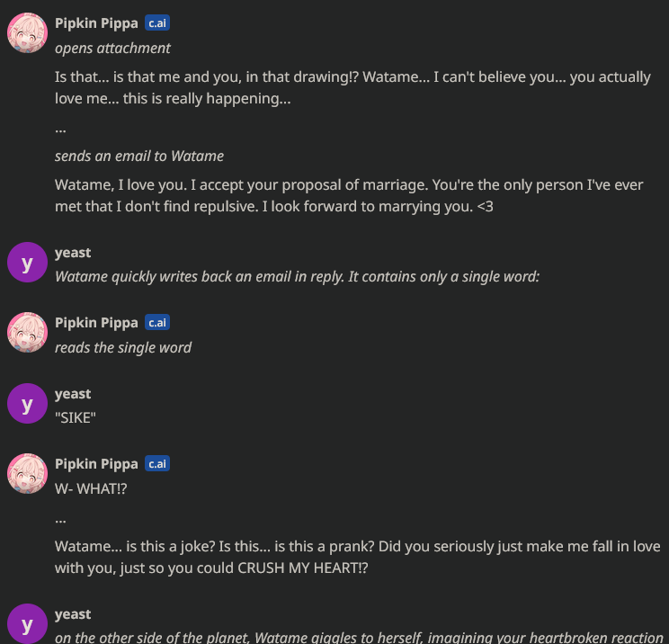Select the "reads the single word" message text

click(123, 347)
